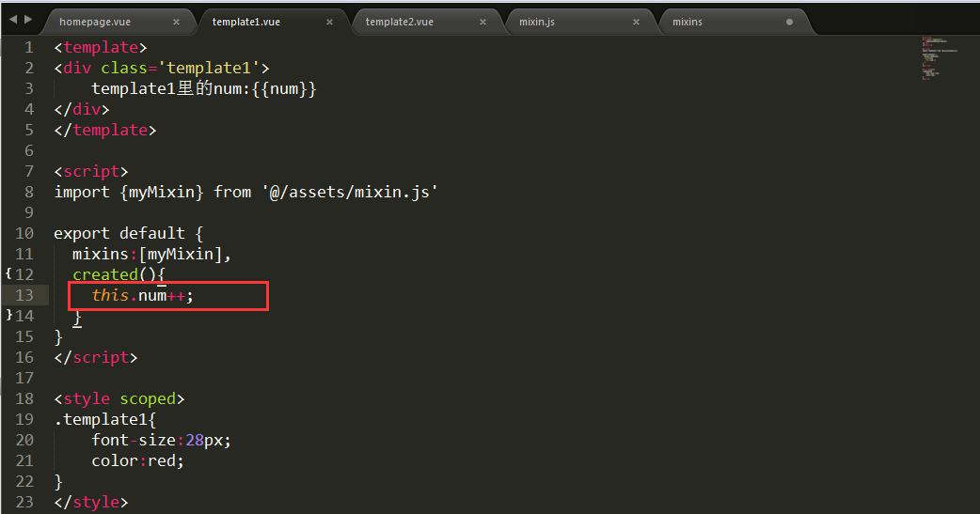Click the closing </div> tag

[x=82, y=109]
